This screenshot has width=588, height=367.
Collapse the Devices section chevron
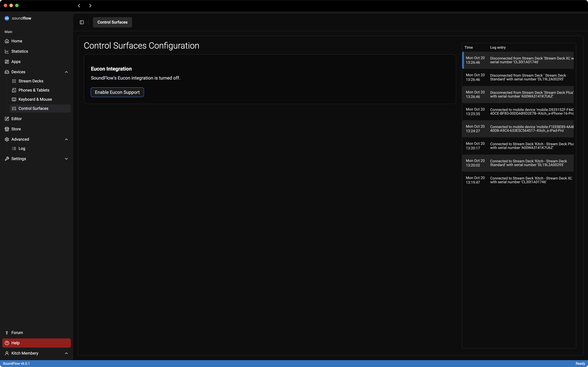click(66, 72)
